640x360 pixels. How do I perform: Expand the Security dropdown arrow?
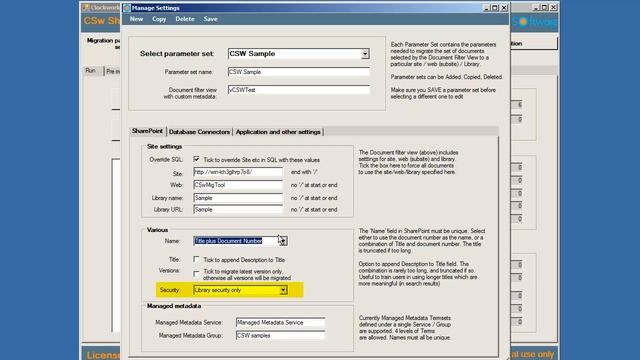[x=283, y=290]
